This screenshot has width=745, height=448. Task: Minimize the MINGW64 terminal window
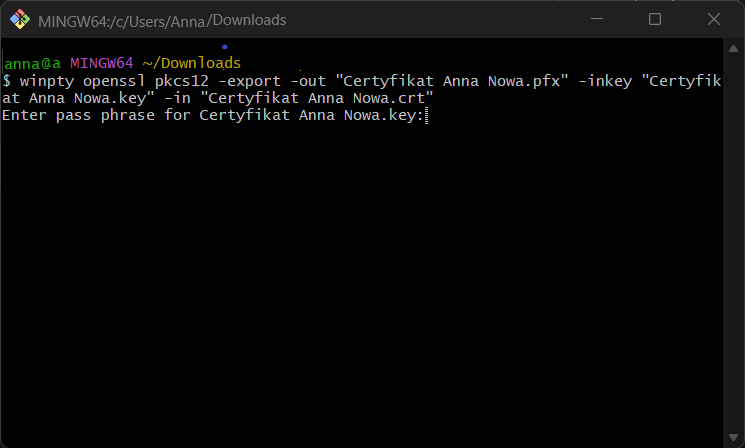(x=598, y=19)
